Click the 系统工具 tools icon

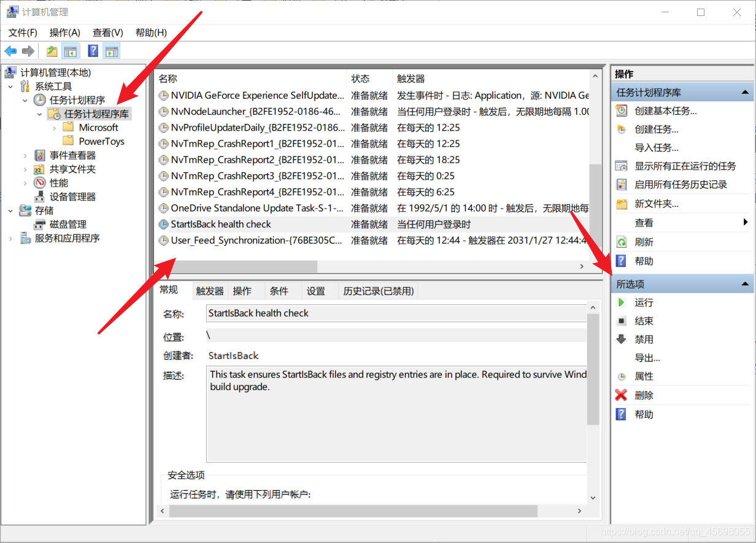coord(25,87)
